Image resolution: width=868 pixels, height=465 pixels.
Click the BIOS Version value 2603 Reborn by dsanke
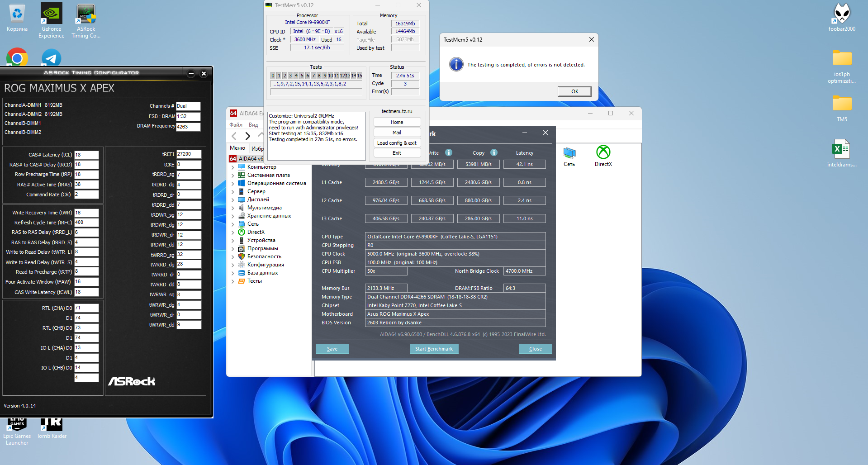coord(455,323)
